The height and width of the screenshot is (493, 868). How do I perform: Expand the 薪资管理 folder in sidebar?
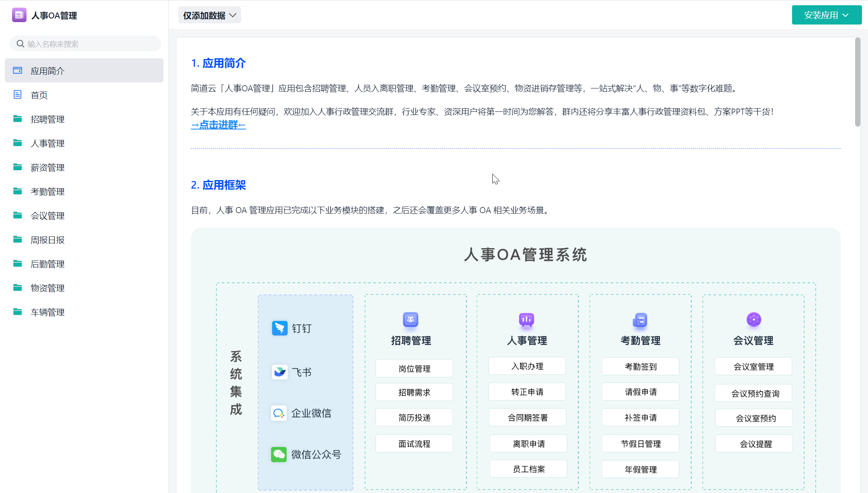47,167
